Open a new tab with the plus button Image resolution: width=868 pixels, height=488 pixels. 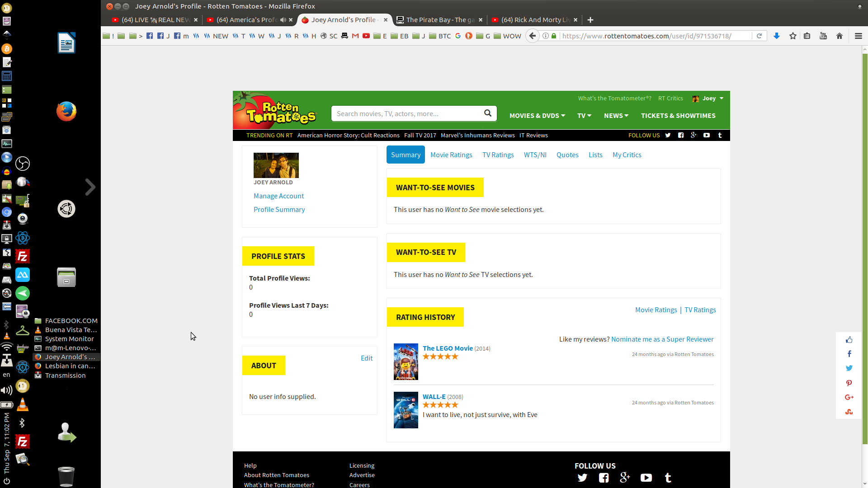[x=590, y=20]
